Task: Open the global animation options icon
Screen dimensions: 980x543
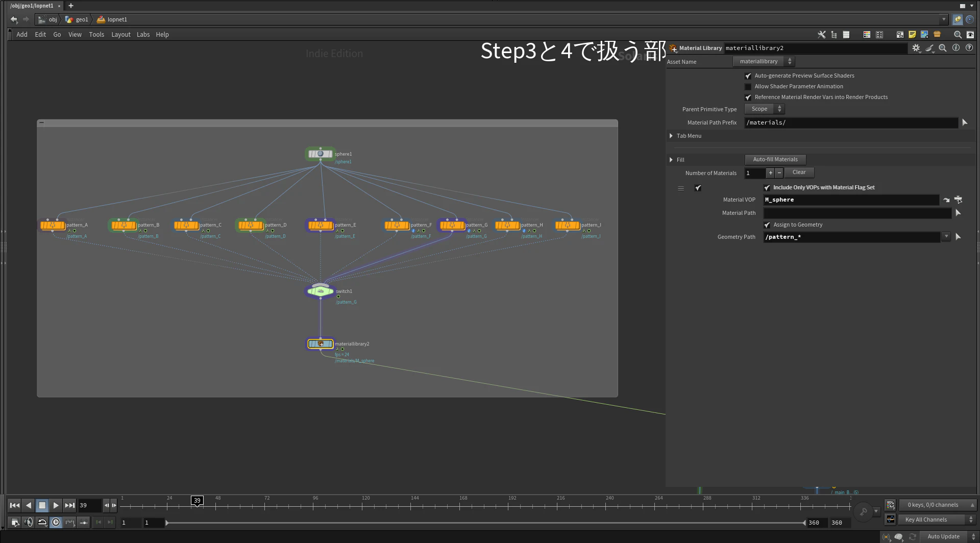Action: pyautogui.click(x=15, y=522)
